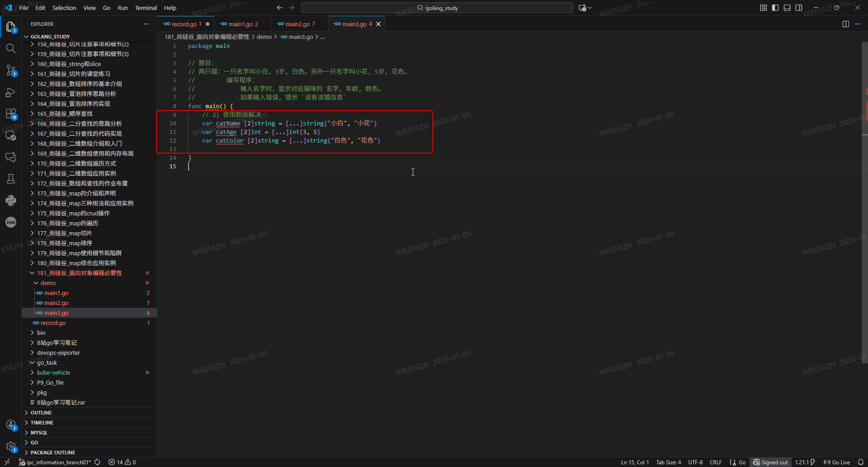Expand the kube-vehicle folder

tap(90, 372)
